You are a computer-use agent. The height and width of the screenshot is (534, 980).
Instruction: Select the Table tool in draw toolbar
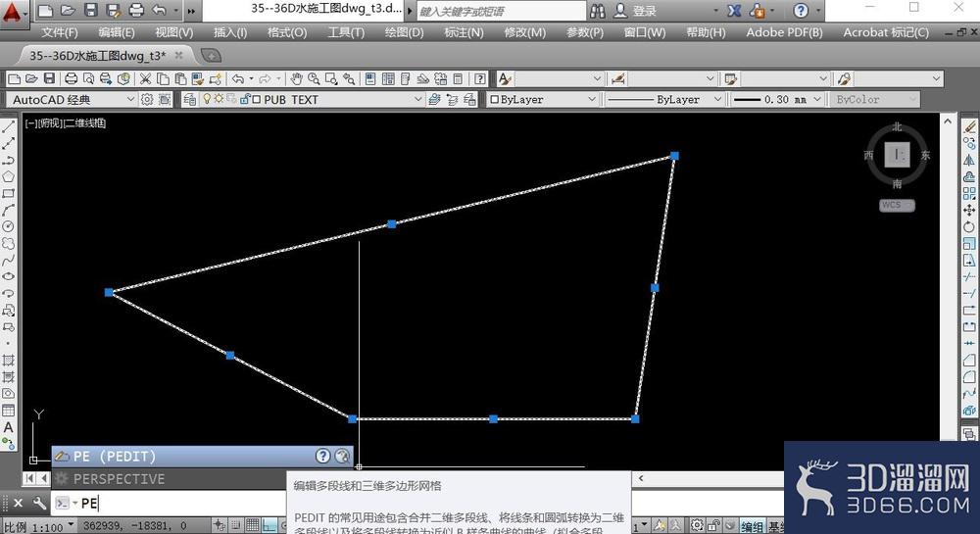point(8,411)
